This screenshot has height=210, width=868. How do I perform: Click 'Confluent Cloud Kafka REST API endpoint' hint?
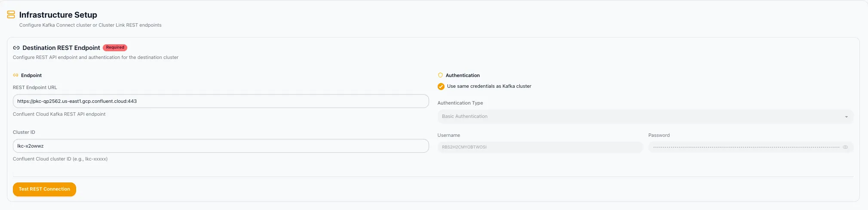59,114
